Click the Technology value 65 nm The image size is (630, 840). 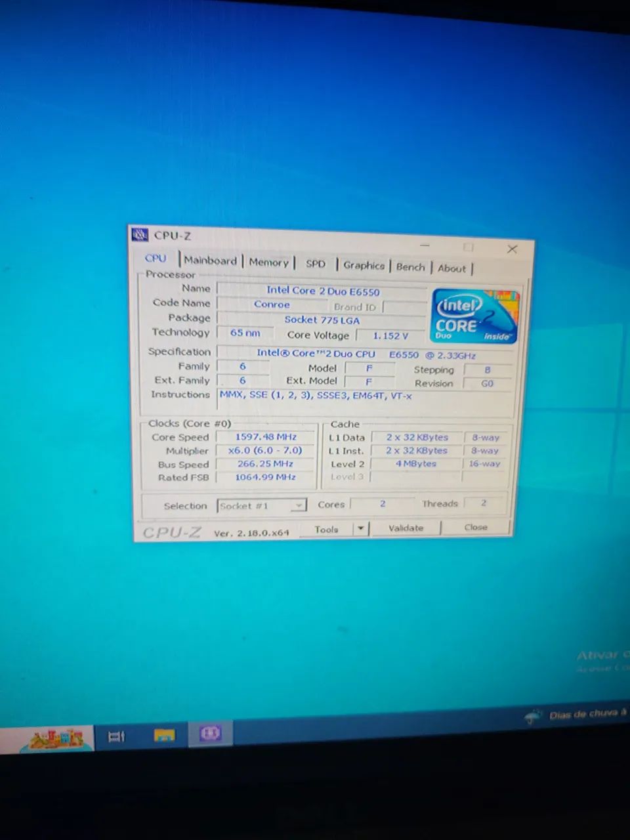pyautogui.click(x=245, y=333)
